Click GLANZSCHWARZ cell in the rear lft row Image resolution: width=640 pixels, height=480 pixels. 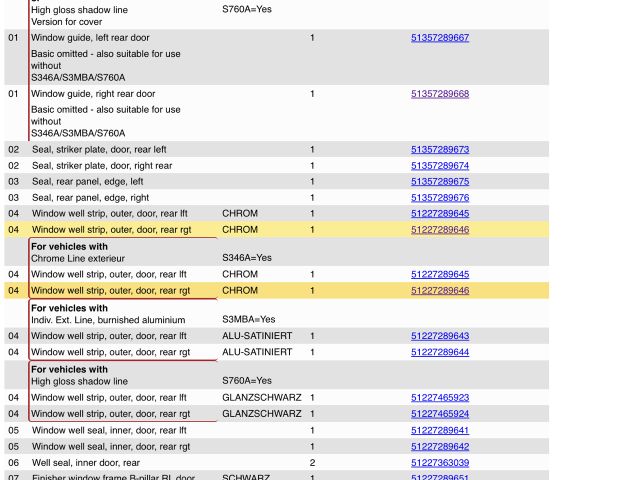tap(261, 397)
